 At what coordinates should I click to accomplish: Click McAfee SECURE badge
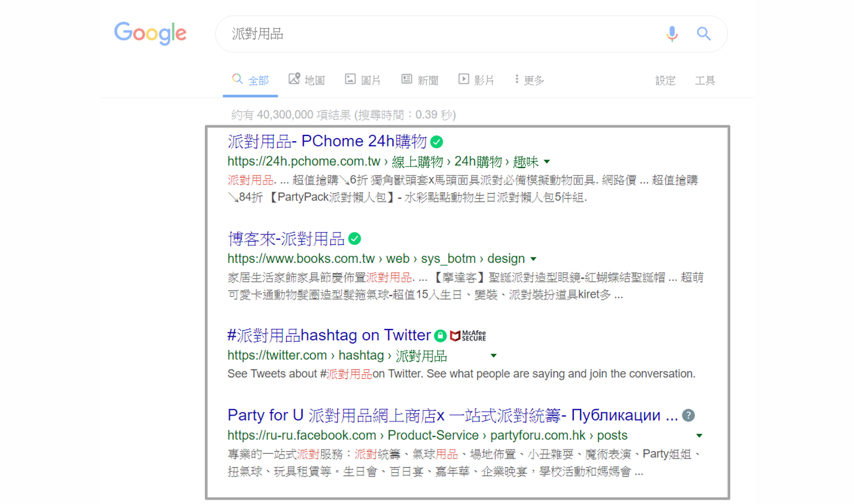468,336
